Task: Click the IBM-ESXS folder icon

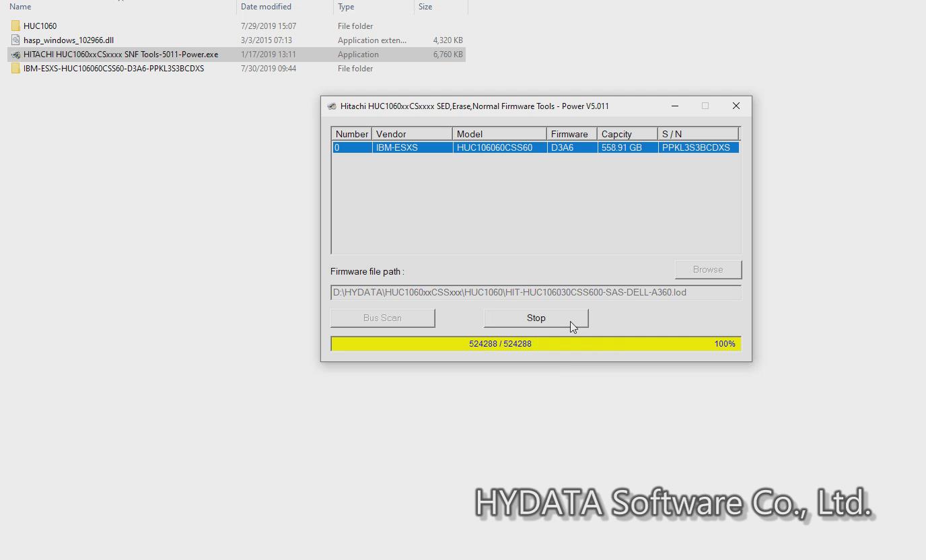Action: [15, 69]
